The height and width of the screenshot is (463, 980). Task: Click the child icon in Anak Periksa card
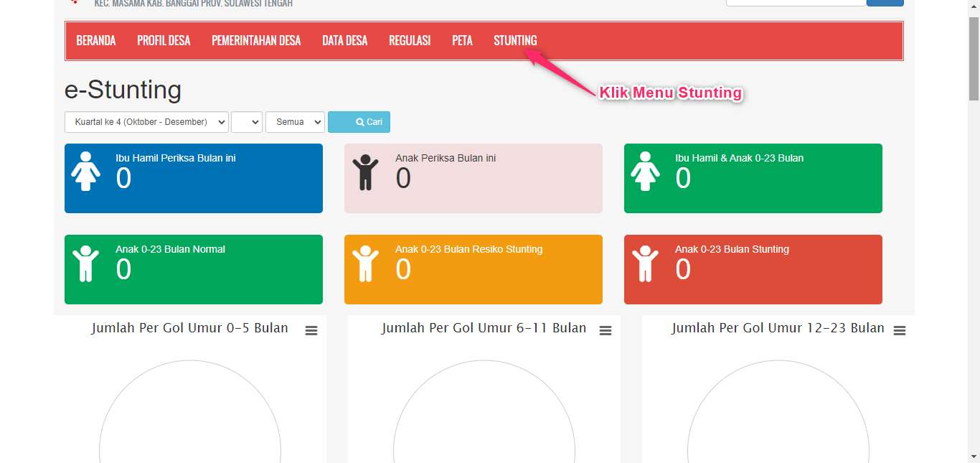click(x=365, y=172)
